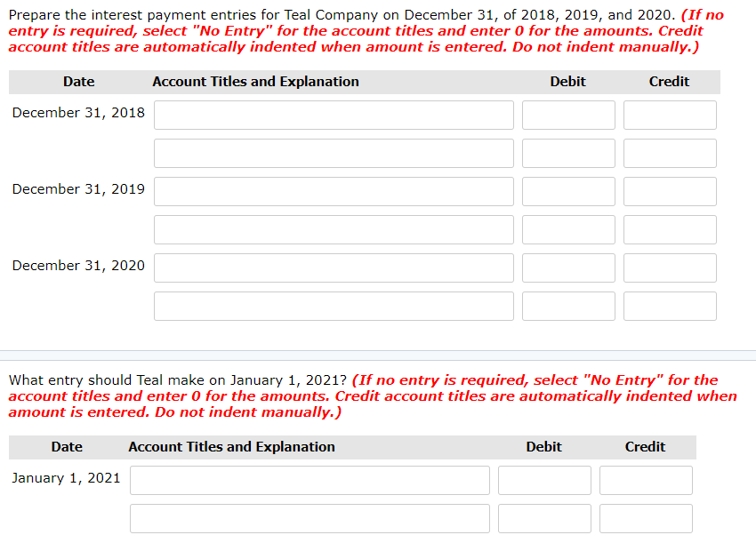Screen dimensions: 756x551
Task: Click the Debit field on the first 2018 row
Action: pyautogui.click(x=567, y=114)
